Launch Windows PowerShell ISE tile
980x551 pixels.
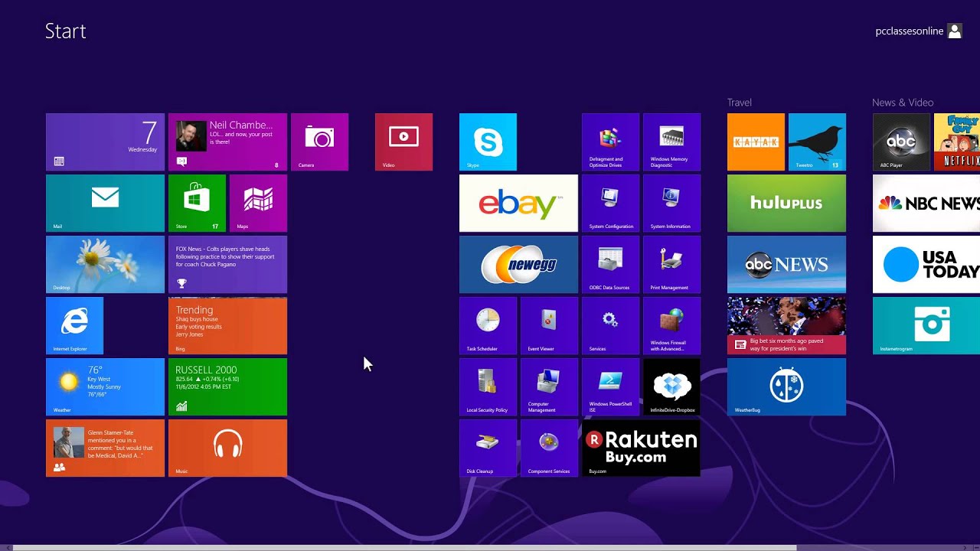(x=610, y=386)
